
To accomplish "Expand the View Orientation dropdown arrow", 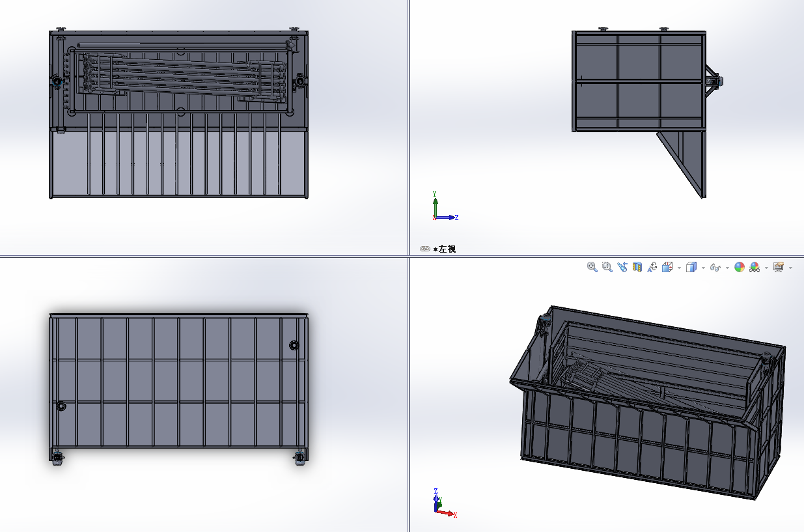I will tap(679, 268).
